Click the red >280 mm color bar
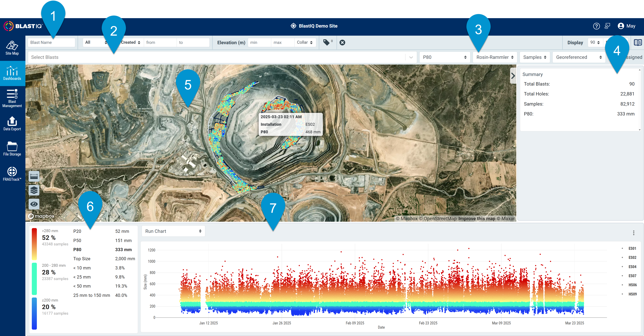 pyautogui.click(x=34, y=244)
